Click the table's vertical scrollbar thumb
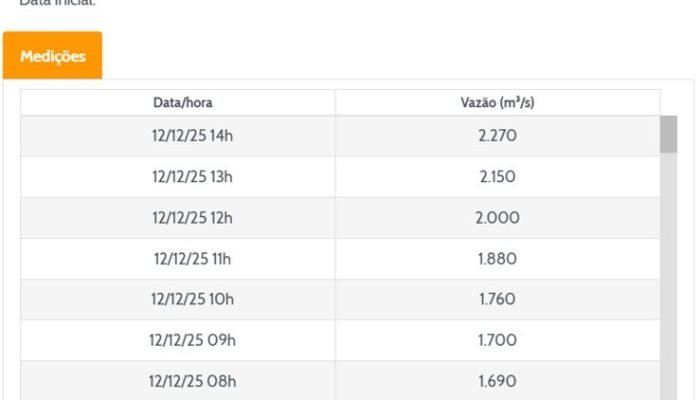The image size is (700, 400). 668,134
